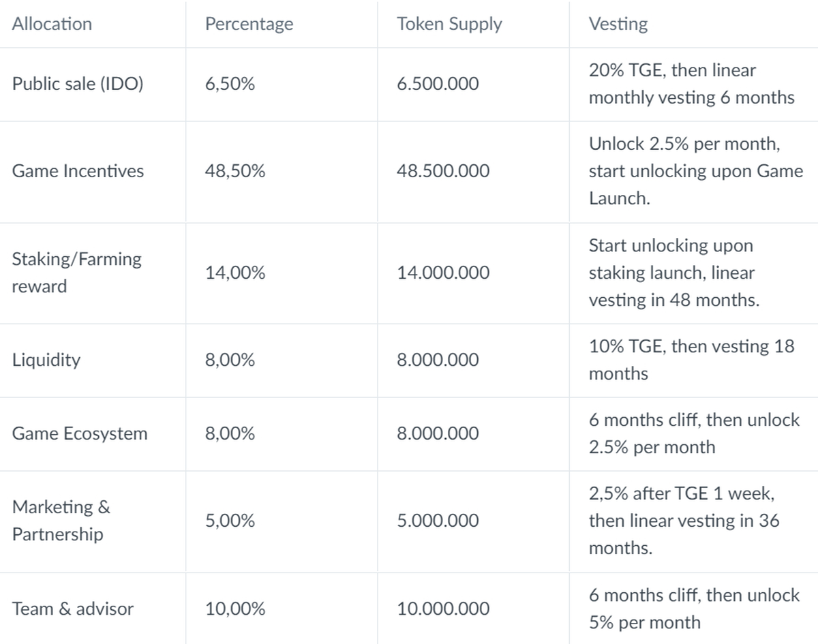Click the 6,50% percentage cell
The height and width of the screenshot is (644, 818).
click(230, 85)
